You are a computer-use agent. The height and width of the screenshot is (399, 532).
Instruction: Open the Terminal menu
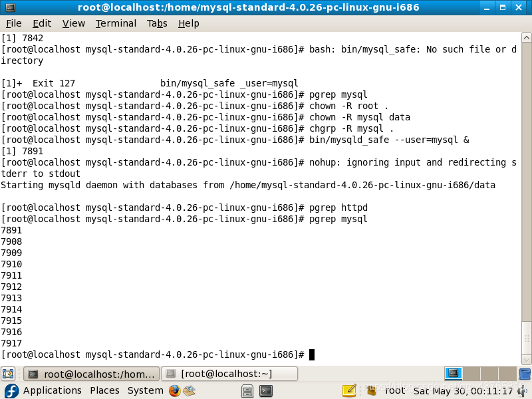tap(116, 23)
